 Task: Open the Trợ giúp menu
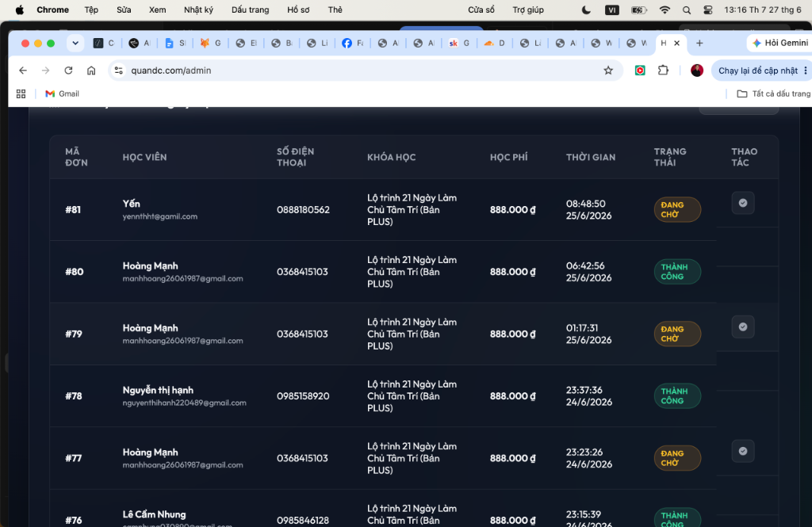point(528,10)
